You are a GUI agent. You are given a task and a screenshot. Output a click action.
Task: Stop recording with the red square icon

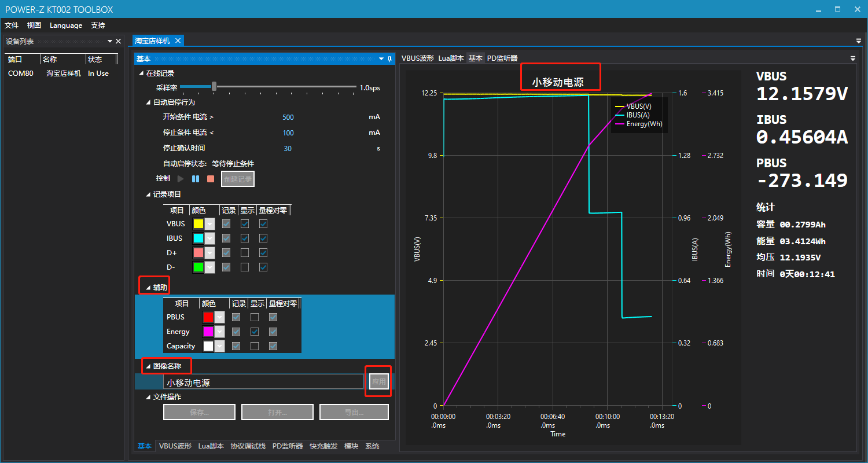(x=209, y=178)
